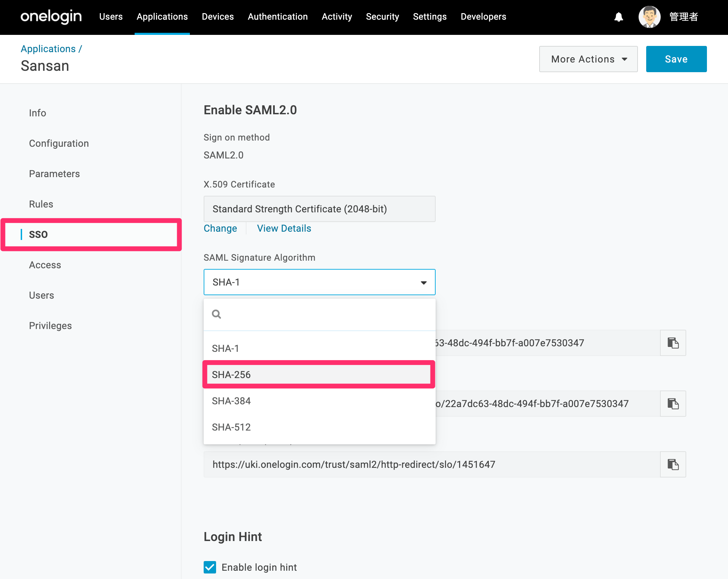
Task: Copy the SAML endpoint URL starting o/22a7dc63
Action: tap(673, 404)
